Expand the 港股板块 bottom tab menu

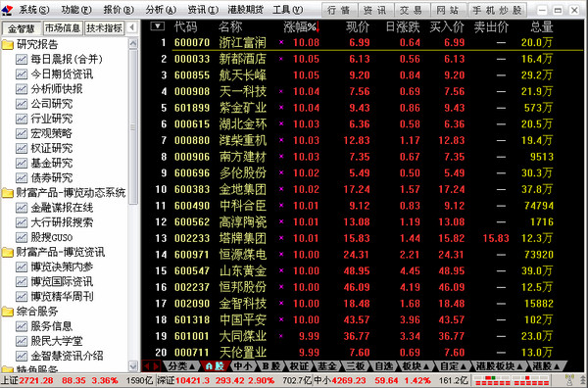(x=499, y=365)
